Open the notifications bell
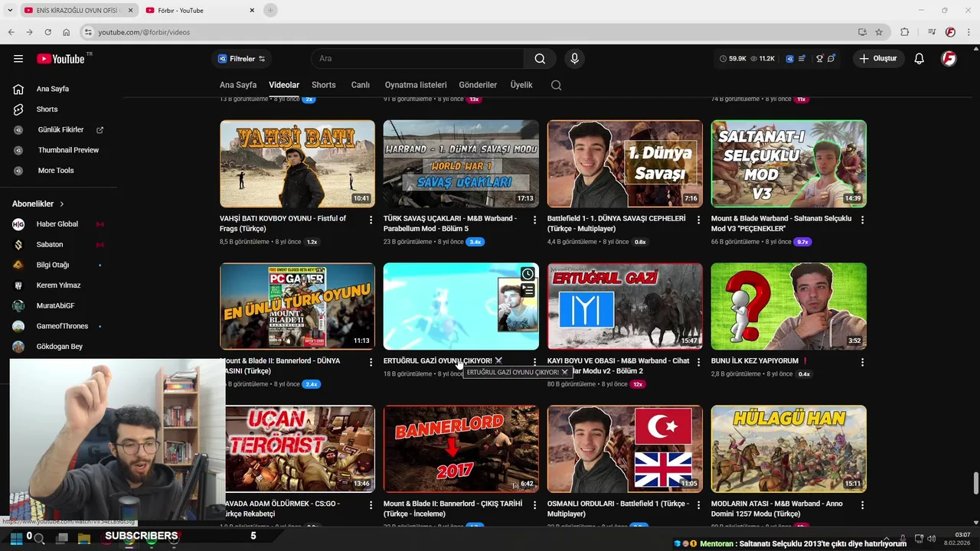Screen dimensions: 980x551 920,59
